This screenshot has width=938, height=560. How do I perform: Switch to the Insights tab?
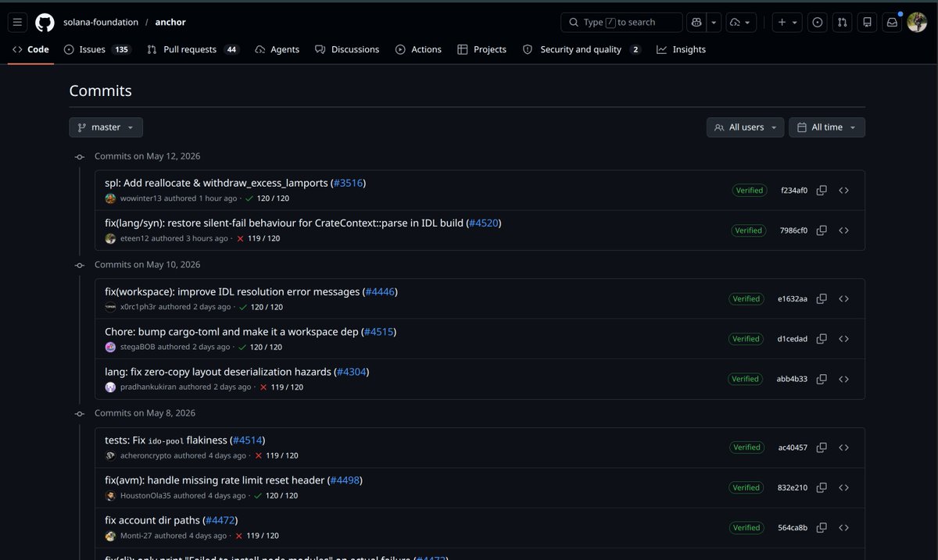click(x=681, y=49)
